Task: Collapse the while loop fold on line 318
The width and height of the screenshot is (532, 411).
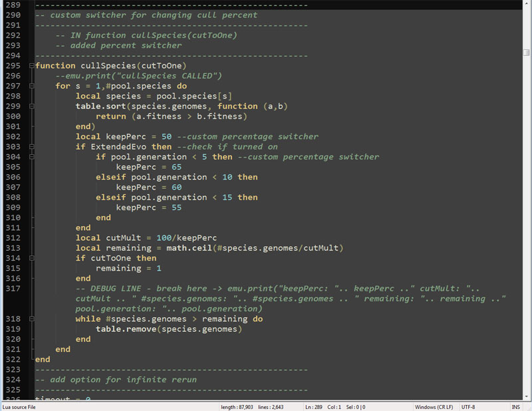Action: [31, 319]
